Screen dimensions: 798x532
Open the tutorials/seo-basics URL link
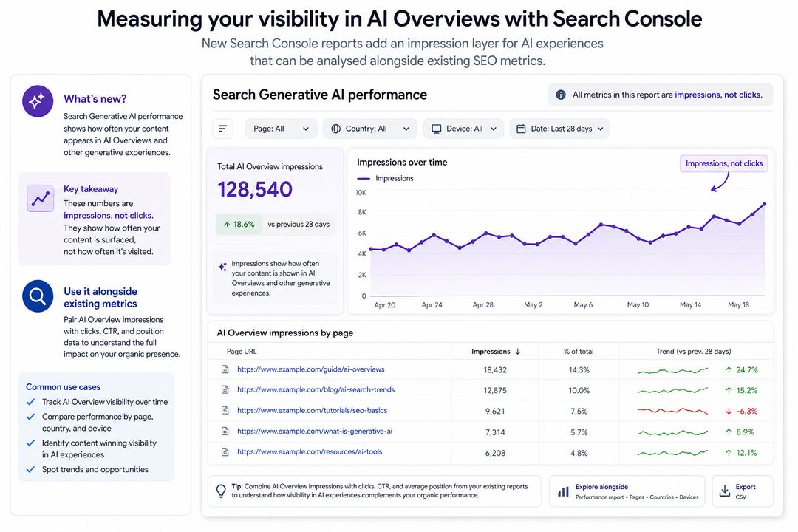coord(312,410)
